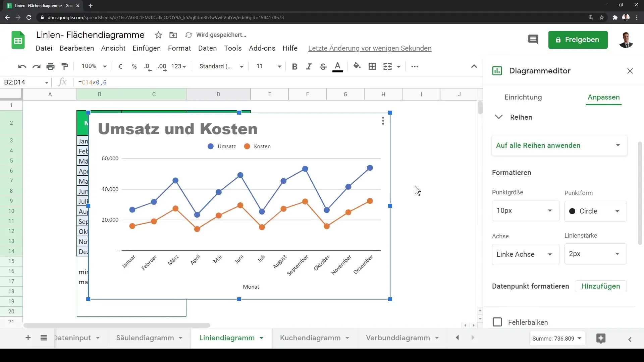
Task: Decrease decimal places icon
Action: [x=148, y=66]
